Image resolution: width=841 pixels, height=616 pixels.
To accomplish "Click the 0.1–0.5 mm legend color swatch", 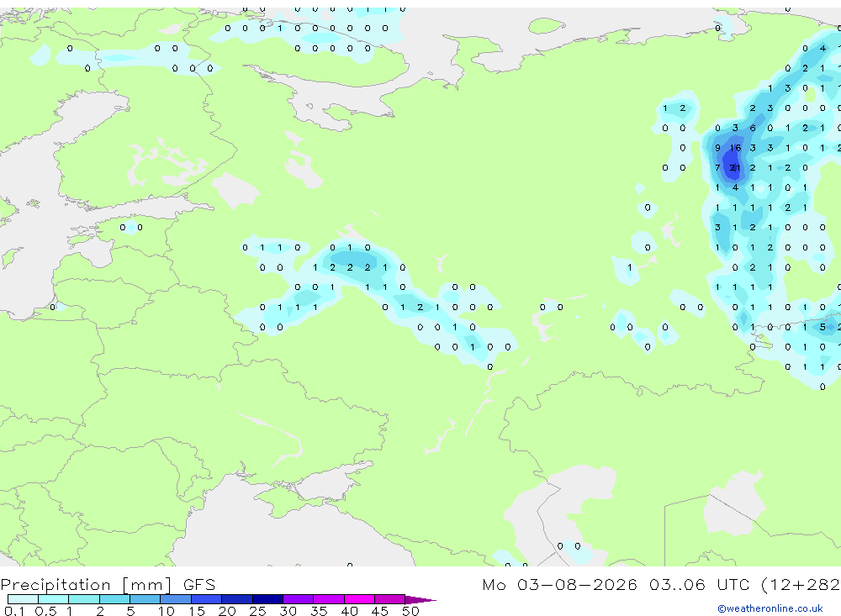I will 23,599.
